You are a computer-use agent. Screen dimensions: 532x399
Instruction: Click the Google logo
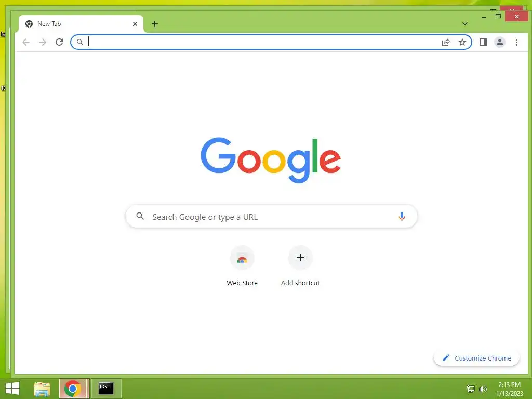coord(270,160)
